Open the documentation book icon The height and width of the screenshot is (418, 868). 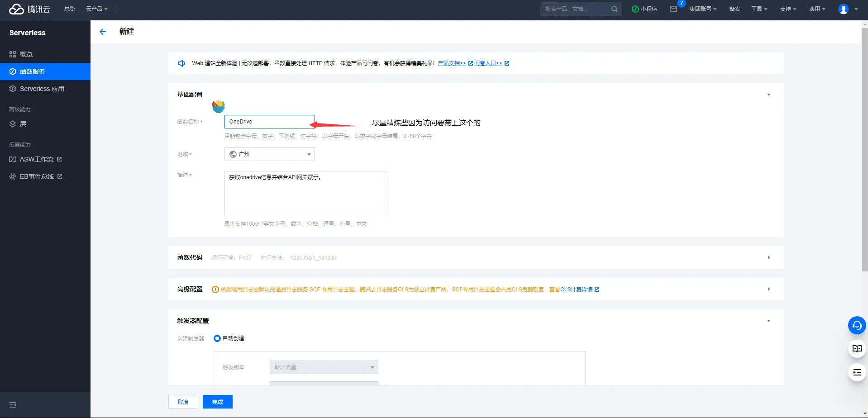[x=857, y=349]
